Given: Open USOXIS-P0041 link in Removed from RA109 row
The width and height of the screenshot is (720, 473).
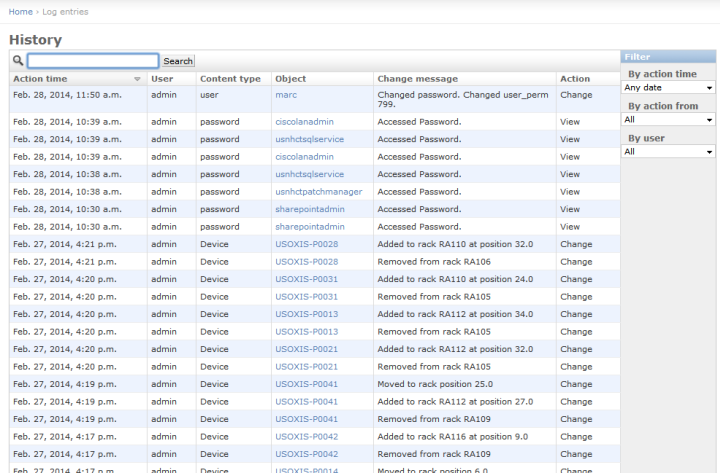Looking at the screenshot, I should coord(306,419).
